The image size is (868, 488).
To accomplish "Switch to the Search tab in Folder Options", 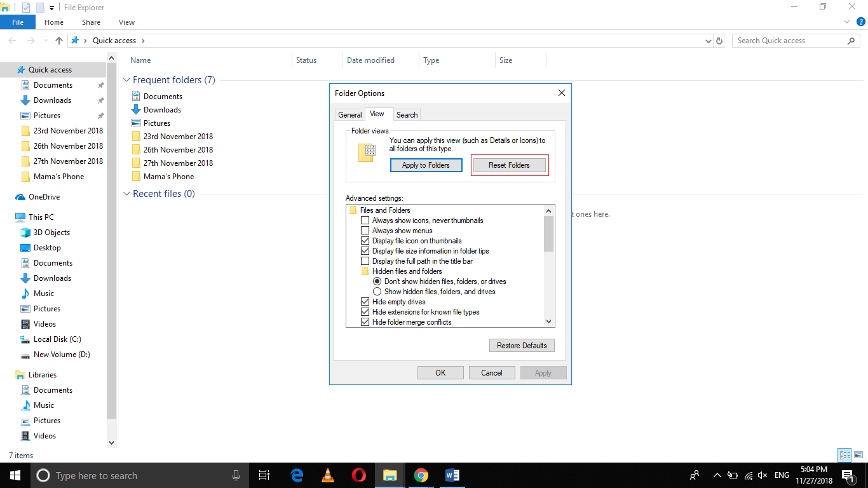I will (x=407, y=114).
